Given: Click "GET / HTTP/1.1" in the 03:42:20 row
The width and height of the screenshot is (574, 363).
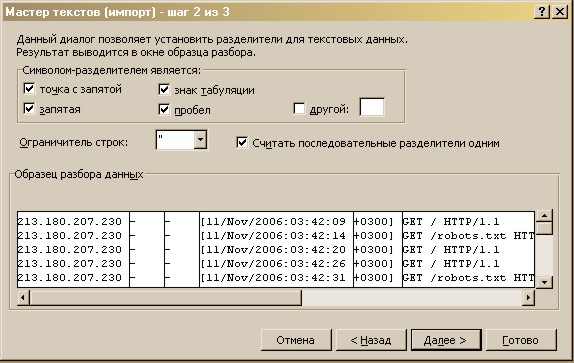Looking at the screenshot, I should click(451, 249).
